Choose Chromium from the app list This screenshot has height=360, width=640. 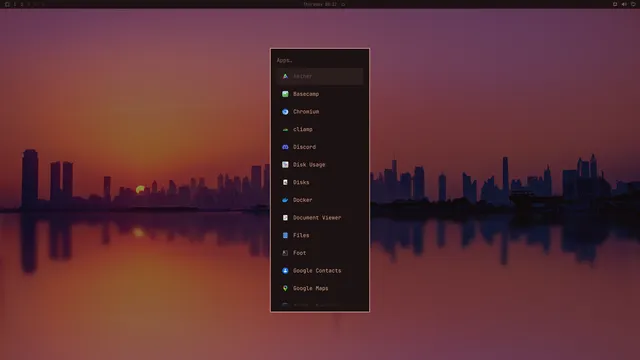click(320, 111)
